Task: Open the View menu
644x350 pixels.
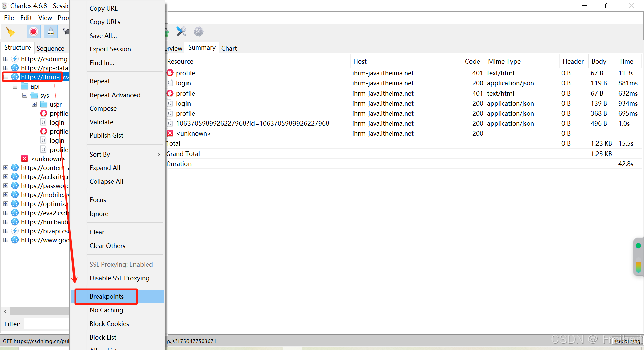Action: coord(45,18)
